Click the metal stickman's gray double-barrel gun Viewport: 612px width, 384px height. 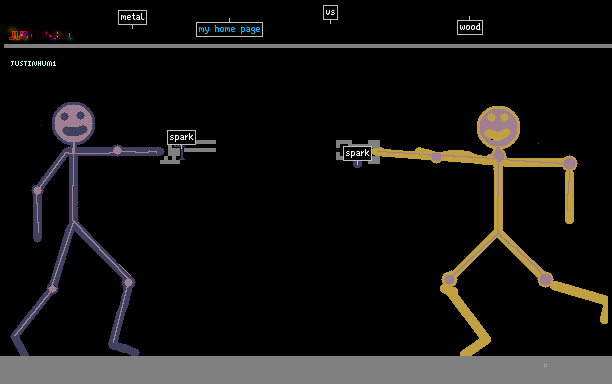(x=188, y=152)
